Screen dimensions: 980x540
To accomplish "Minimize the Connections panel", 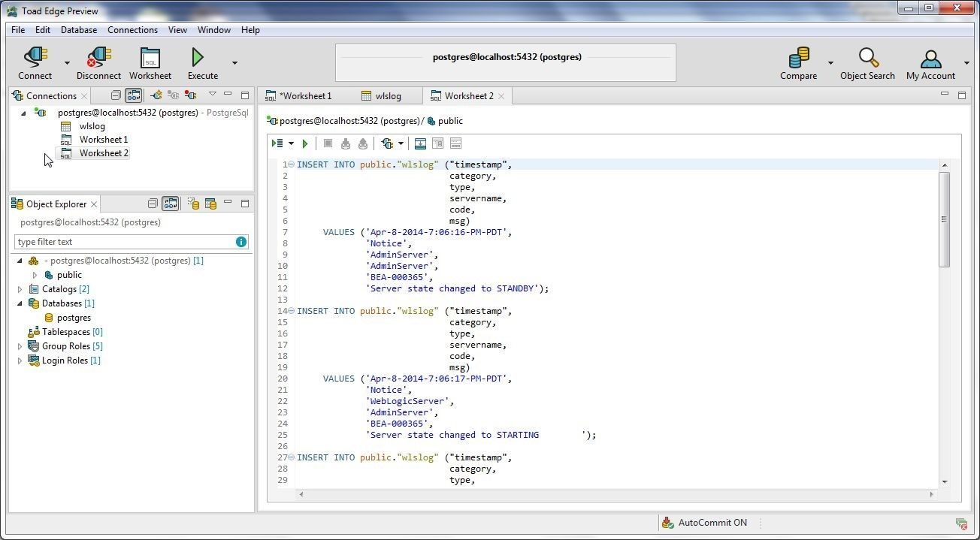I will point(228,94).
